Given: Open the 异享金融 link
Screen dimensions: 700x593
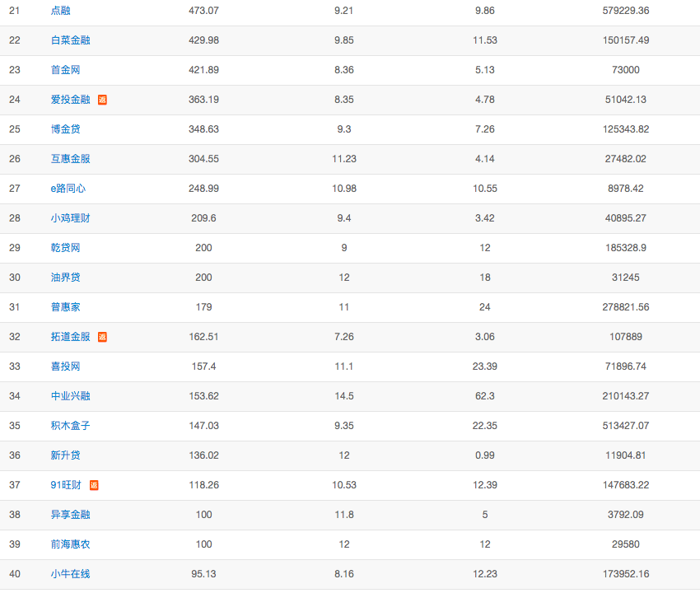Looking at the screenshot, I should pos(71,515).
